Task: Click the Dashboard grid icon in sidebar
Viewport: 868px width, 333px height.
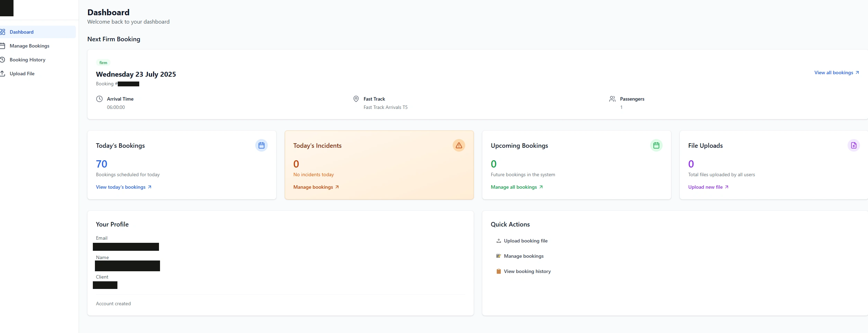Action: (3, 32)
